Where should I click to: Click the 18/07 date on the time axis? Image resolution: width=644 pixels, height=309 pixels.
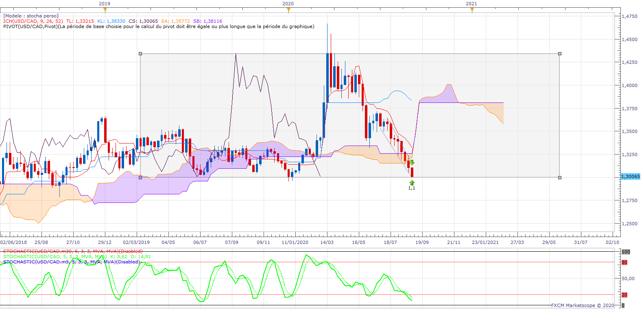390,242
